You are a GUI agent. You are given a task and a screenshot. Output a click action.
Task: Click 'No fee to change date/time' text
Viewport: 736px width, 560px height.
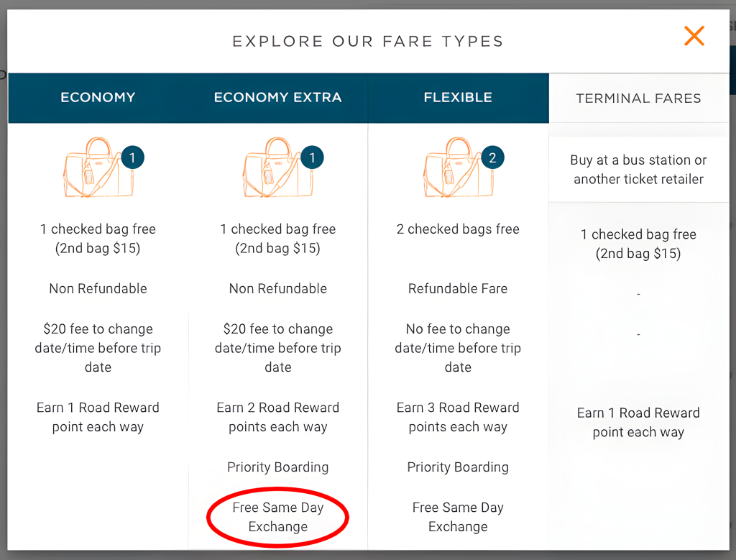(458, 348)
